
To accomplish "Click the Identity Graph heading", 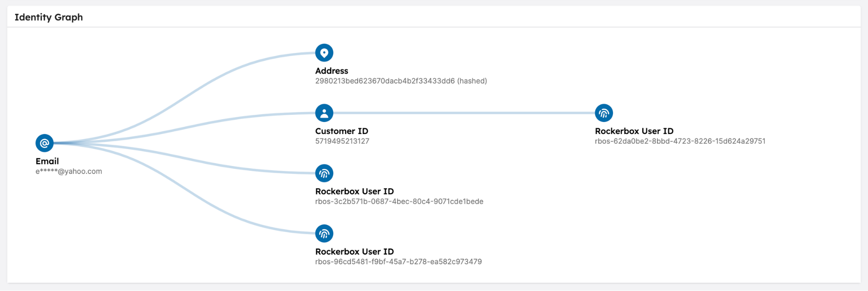I will coord(49,17).
